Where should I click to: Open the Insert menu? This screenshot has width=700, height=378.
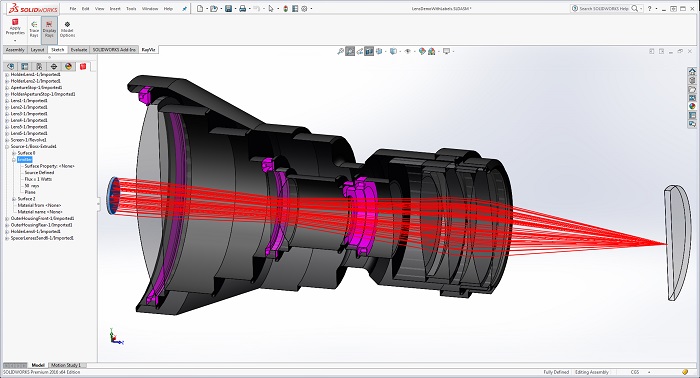(x=115, y=8)
